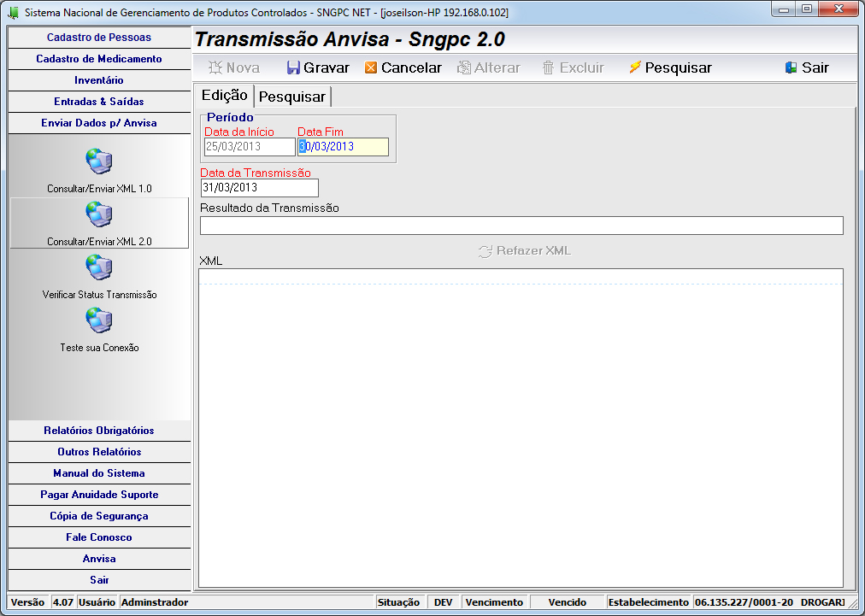Select Enviar Dados p/ Anvisa section

99,123
